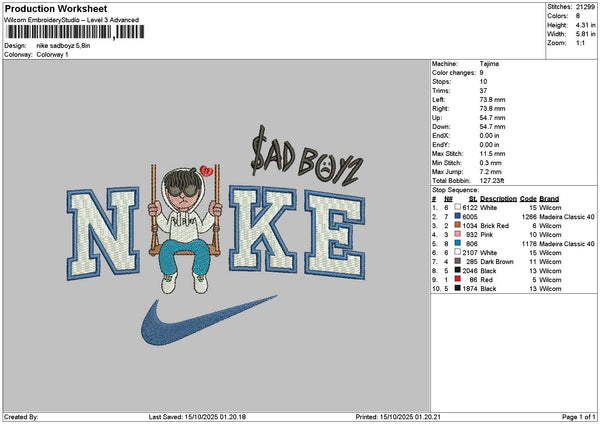Image resolution: width=600 pixels, height=424 pixels.
Task: Select the light blue swatch for code 806
Action: tap(457, 243)
